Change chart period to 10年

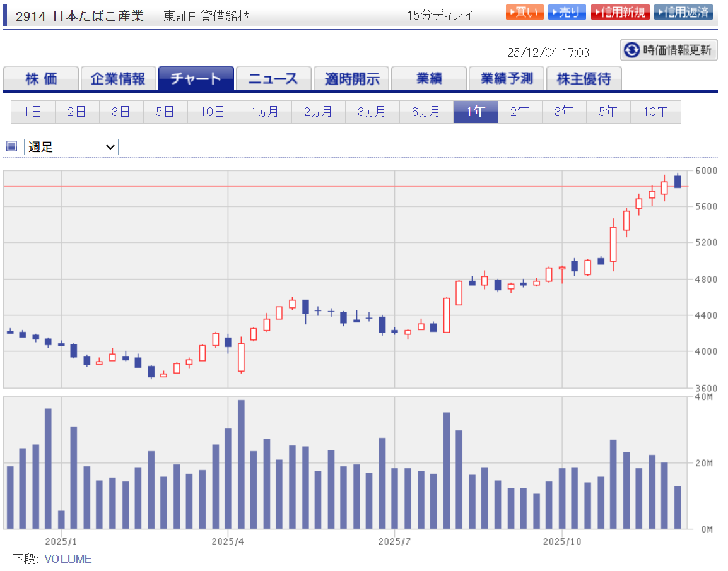pyautogui.click(x=655, y=112)
